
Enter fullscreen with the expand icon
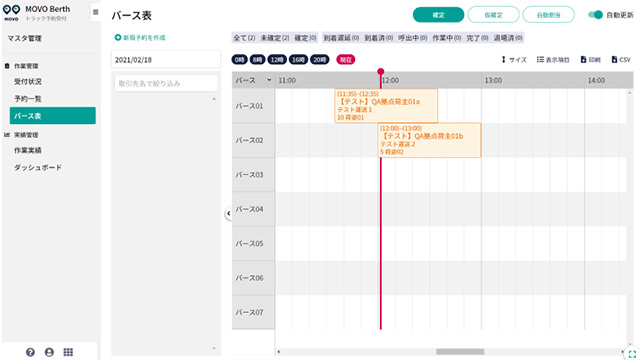(632, 354)
